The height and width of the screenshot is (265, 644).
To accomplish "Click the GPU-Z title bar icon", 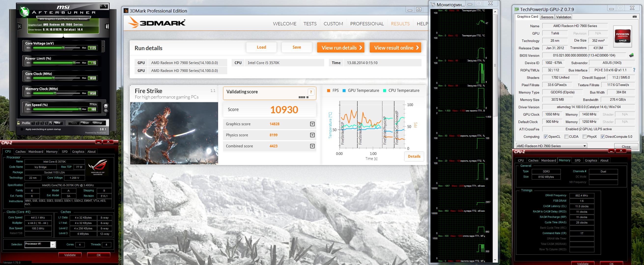I will point(517,10).
